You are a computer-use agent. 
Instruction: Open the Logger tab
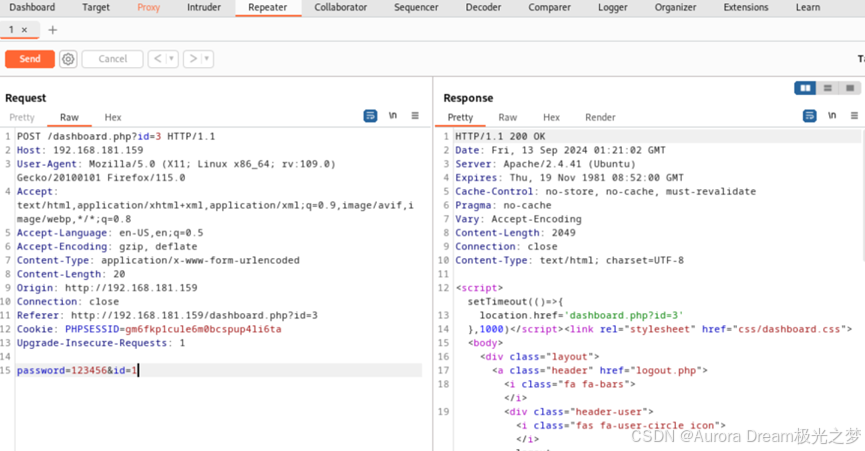point(612,7)
